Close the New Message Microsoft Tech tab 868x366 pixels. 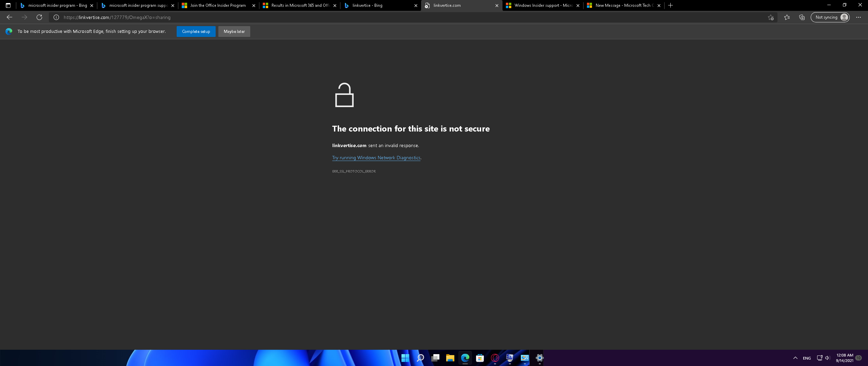(659, 5)
